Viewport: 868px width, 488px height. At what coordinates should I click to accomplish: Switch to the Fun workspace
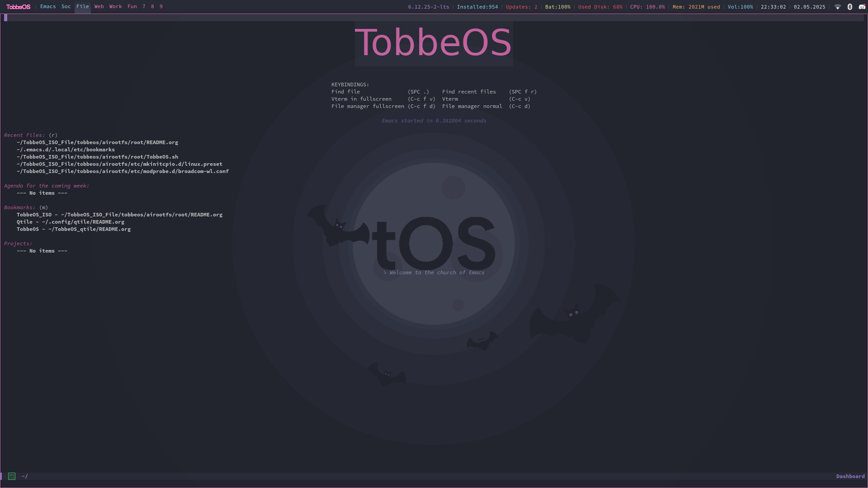[132, 7]
